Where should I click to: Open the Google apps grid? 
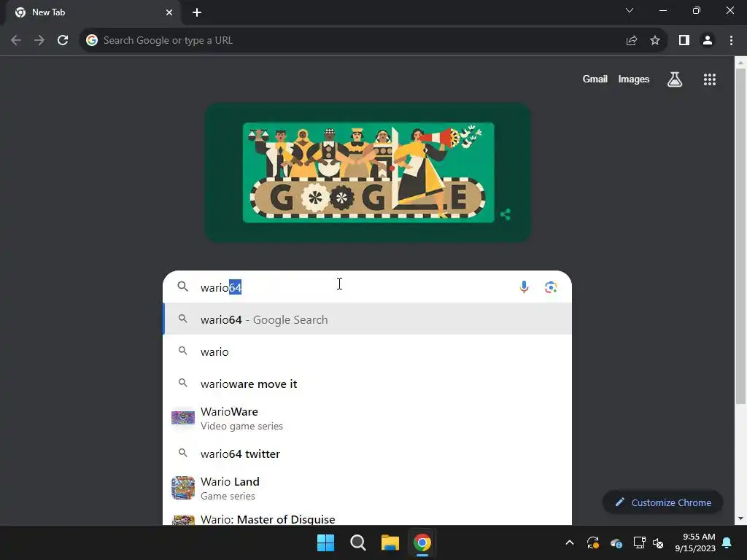point(710,79)
